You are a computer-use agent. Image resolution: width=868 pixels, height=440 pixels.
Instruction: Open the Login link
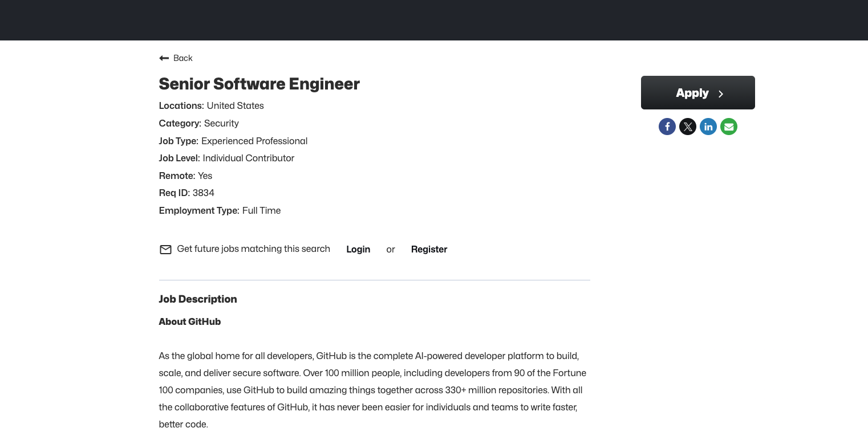click(358, 249)
